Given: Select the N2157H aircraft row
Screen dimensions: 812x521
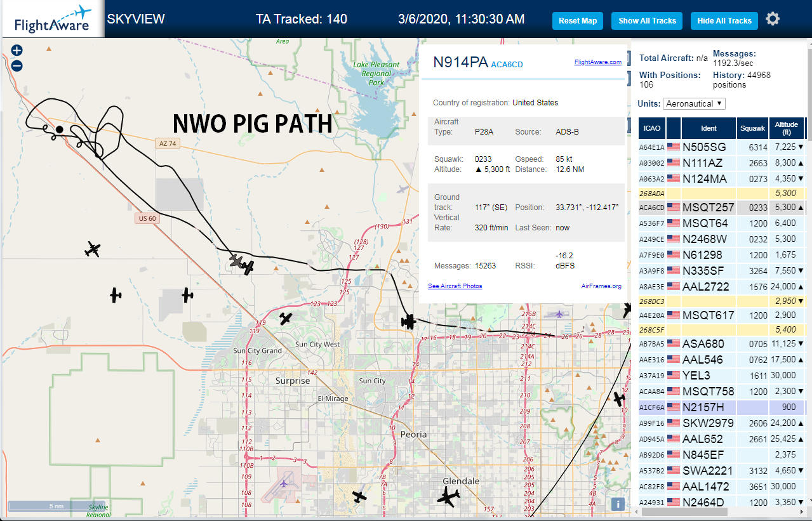Looking at the screenshot, I should click(722, 407).
